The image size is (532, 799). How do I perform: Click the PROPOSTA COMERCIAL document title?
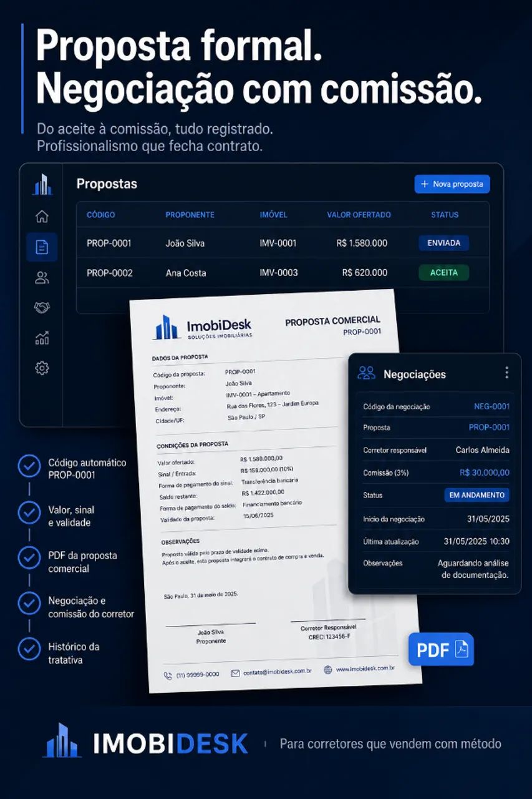point(332,321)
